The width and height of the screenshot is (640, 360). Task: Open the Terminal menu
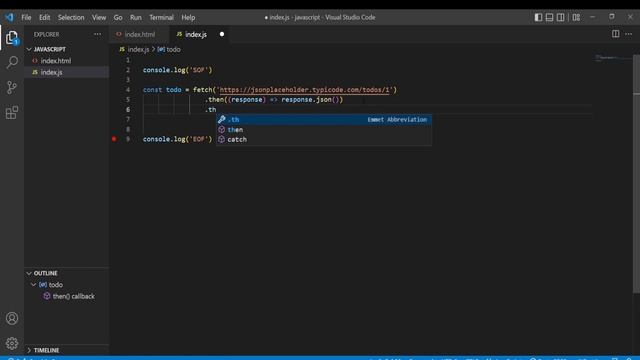coord(161,18)
